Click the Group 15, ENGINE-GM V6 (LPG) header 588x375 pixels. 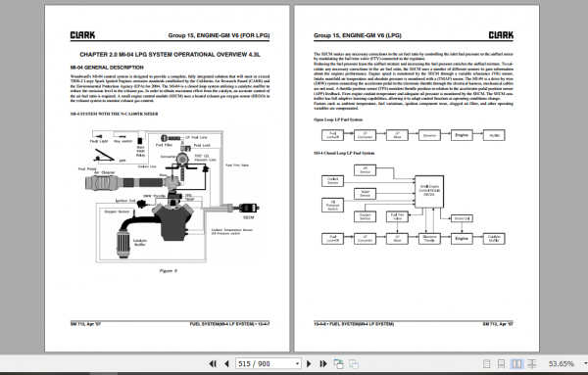(x=358, y=35)
